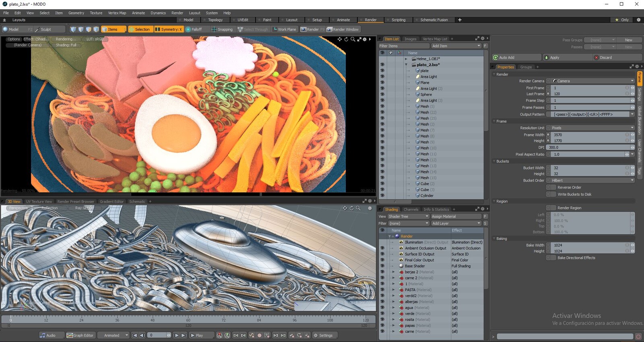Open Render Camera dropdown
The width and height of the screenshot is (644, 342).
point(593,81)
